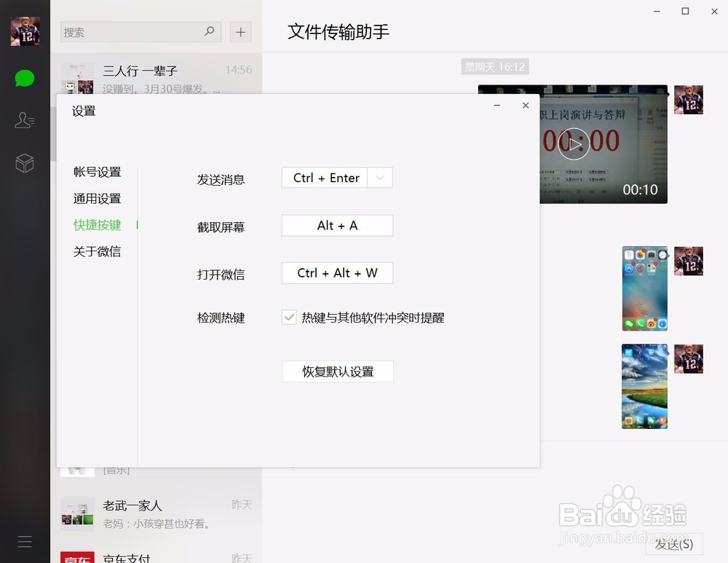The height and width of the screenshot is (563, 728).
Task: Click the user avatar at top left
Action: click(24, 31)
